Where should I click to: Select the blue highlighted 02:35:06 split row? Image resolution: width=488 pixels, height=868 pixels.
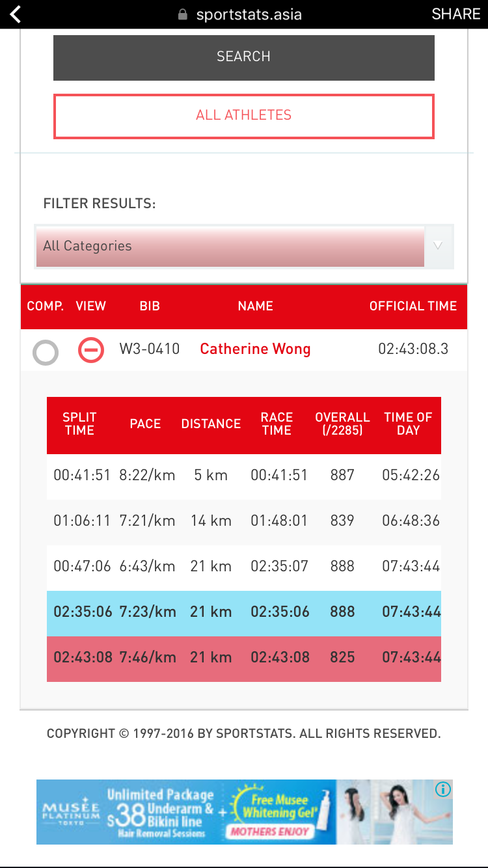[243, 613]
